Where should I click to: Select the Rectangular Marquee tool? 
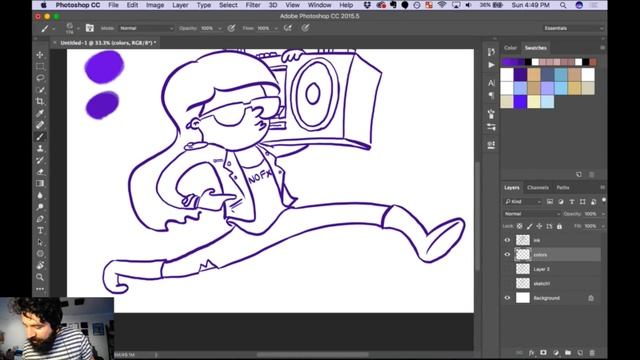(40, 67)
